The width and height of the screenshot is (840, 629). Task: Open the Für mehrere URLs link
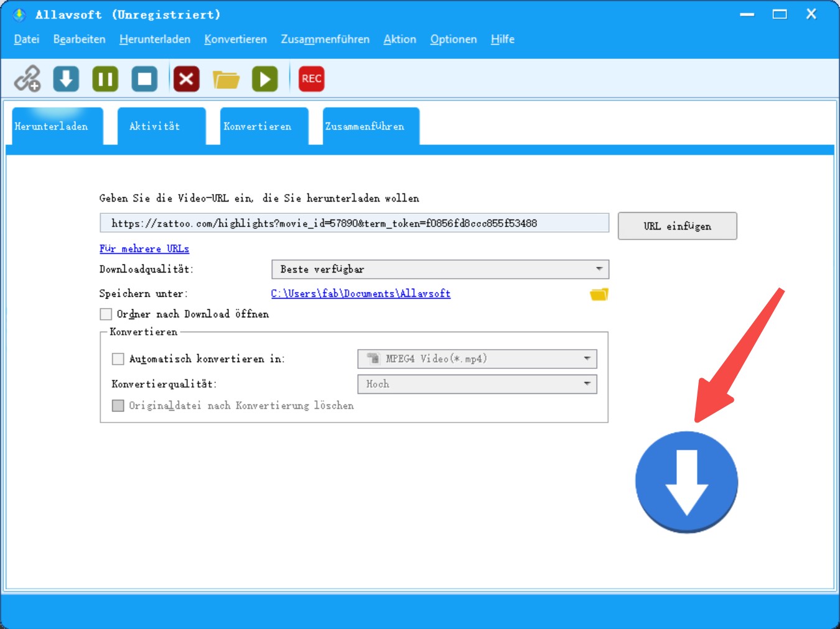144,249
